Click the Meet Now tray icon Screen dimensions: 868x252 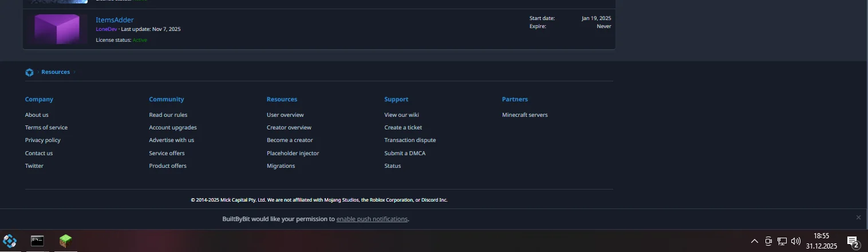click(x=768, y=242)
